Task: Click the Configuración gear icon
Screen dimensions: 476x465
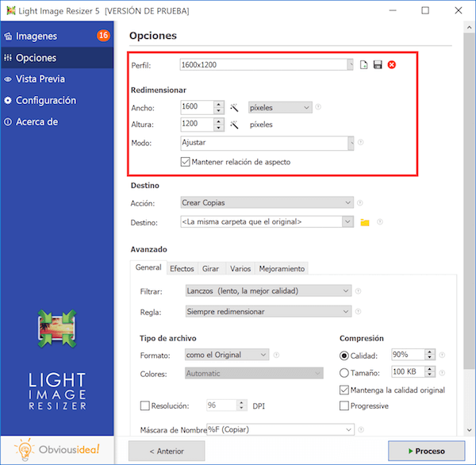Action: 8,101
